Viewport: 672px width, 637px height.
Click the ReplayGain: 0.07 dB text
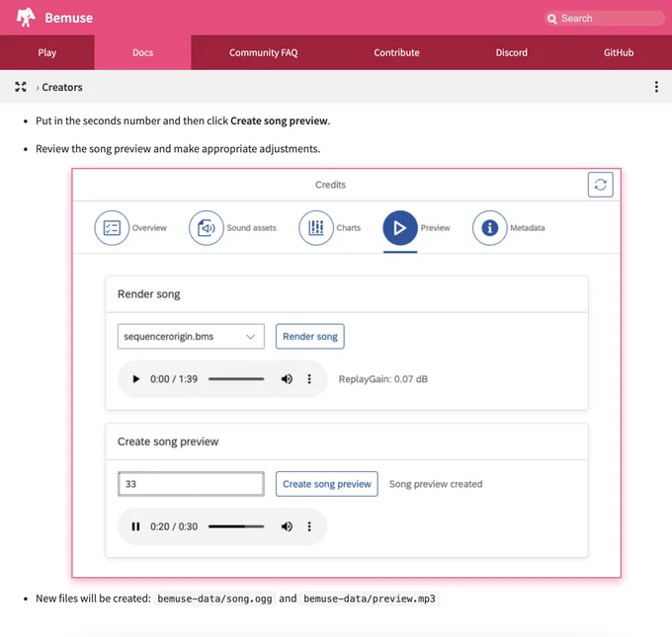click(383, 379)
